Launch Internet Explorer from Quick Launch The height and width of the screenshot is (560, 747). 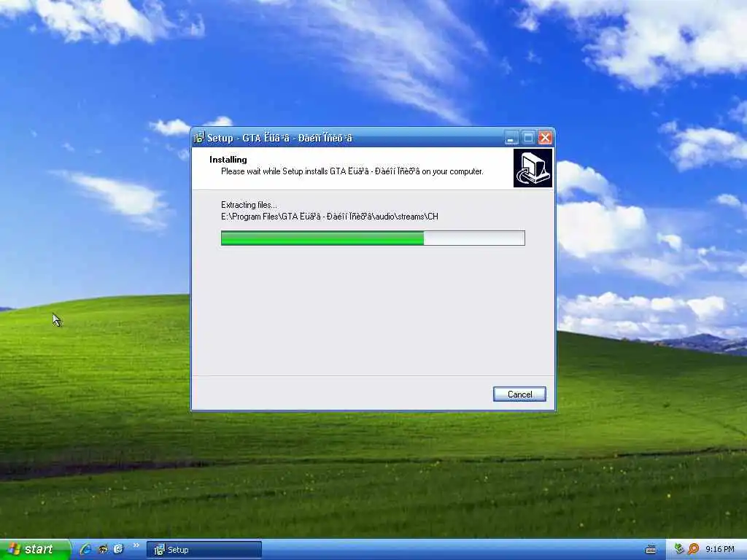(85, 549)
